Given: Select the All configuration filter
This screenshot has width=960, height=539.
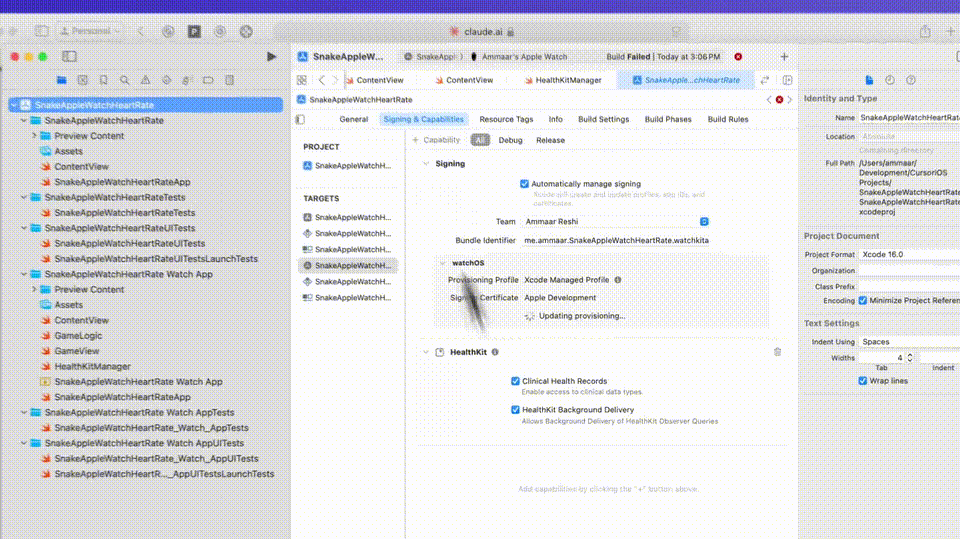Looking at the screenshot, I should coord(480,140).
